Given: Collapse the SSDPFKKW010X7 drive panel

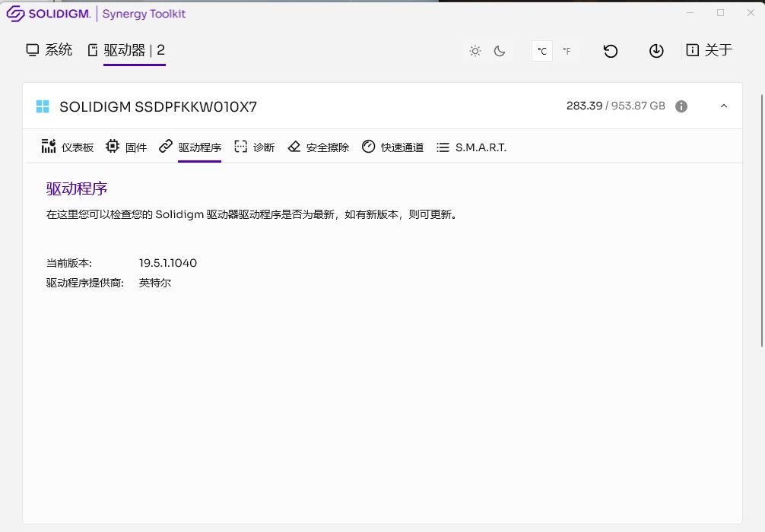Looking at the screenshot, I should 724,106.
